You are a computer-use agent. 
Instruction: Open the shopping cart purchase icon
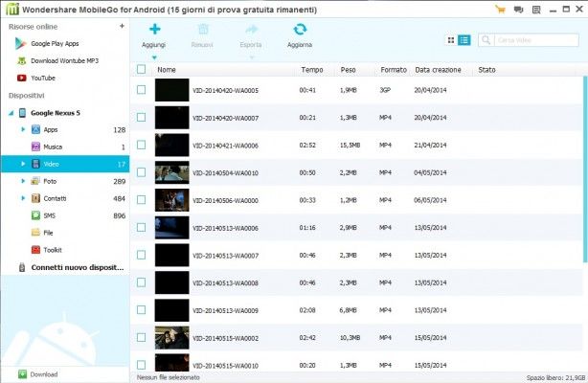point(500,10)
